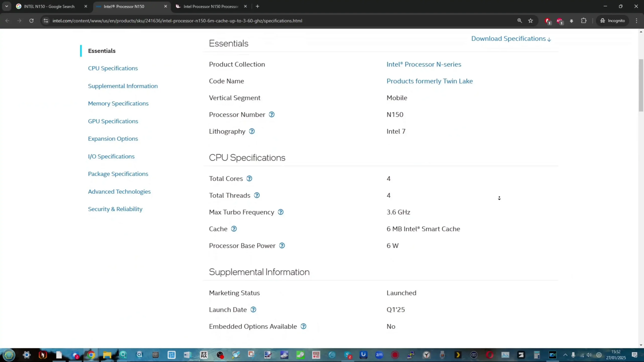Click the Download Specifications link
The height and width of the screenshot is (362, 644).
(x=511, y=39)
